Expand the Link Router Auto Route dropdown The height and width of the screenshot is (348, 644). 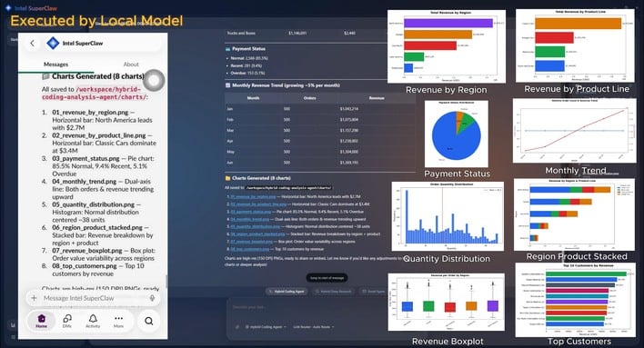(x=314, y=327)
